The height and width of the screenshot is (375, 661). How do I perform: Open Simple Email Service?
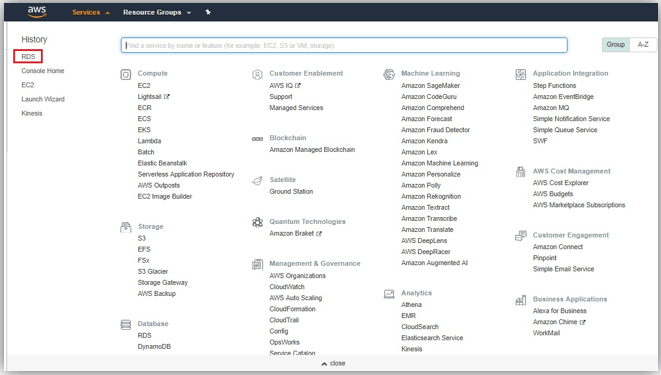[564, 269]
